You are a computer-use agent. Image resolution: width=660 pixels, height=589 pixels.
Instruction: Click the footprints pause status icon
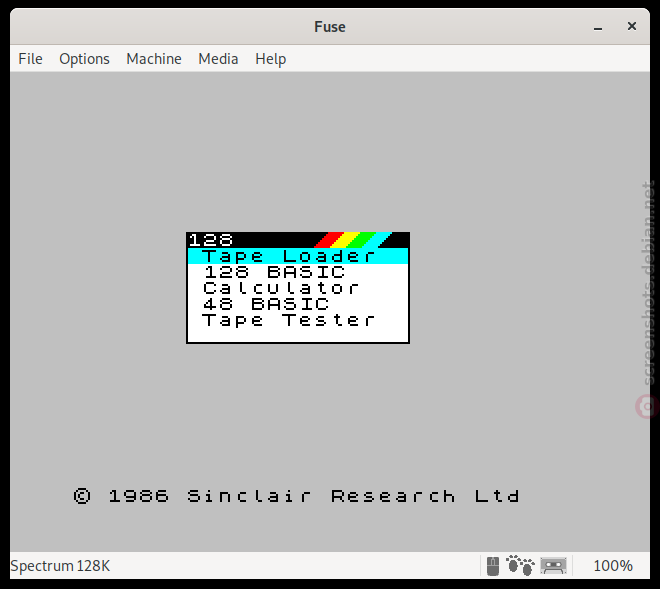point(520,565)
